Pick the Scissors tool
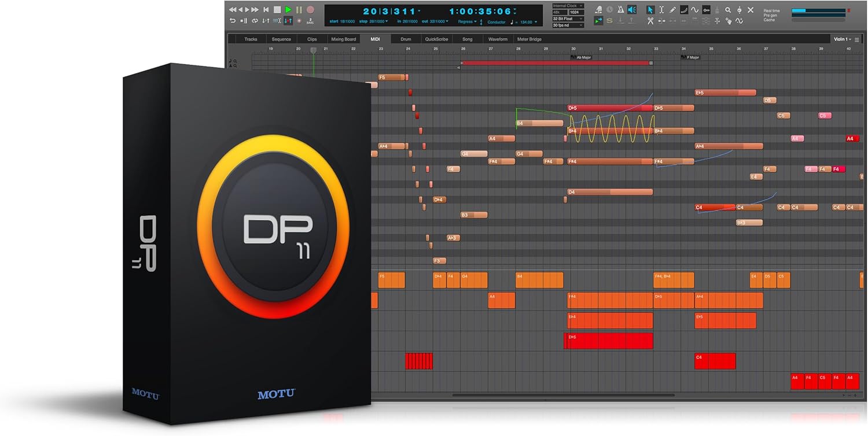This screenshot has width=868, height=436. pyautogui.click(x=650, y=21)
